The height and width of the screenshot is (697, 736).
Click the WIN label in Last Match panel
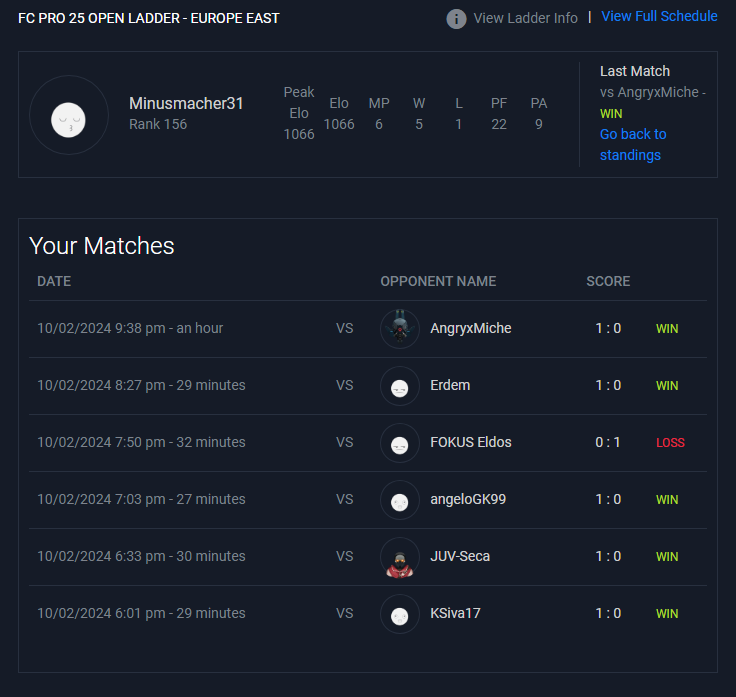(611, 114)
